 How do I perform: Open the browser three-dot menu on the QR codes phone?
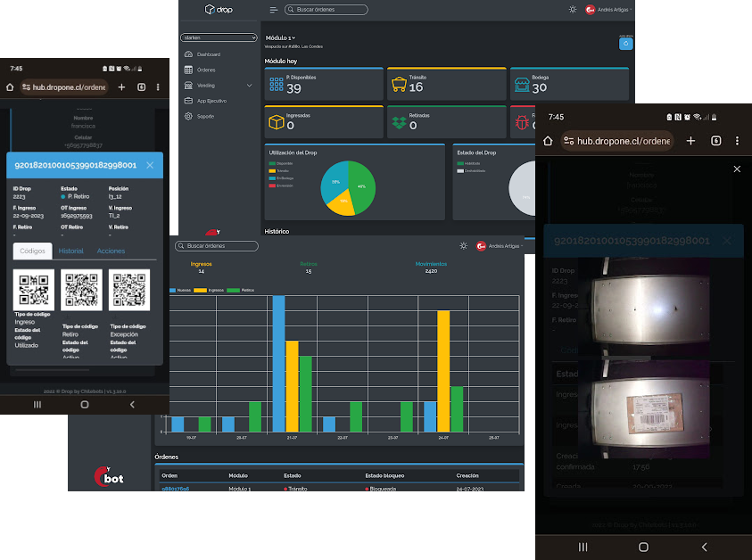[x=158, y=87]
